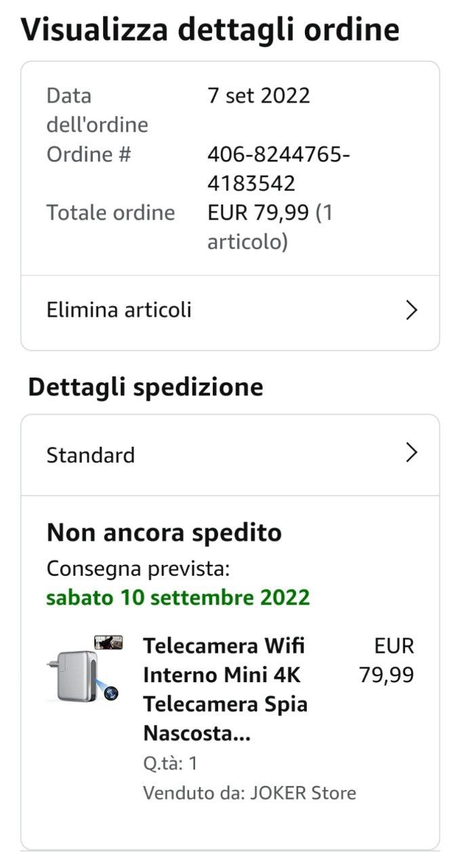The height and width of the screenshot is (868, 458).
Task: Click the Visualizza dettagli ordine page title
Action: click(x=210, y=31)
